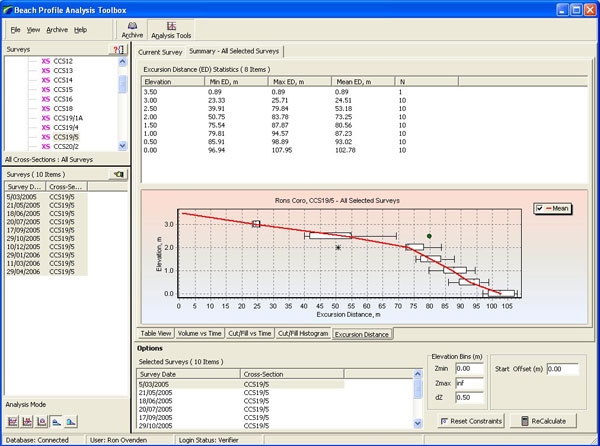The width and height of the screenshot is (600, 446).
Task: Open the Archive menu
Action: pos(57,30)
